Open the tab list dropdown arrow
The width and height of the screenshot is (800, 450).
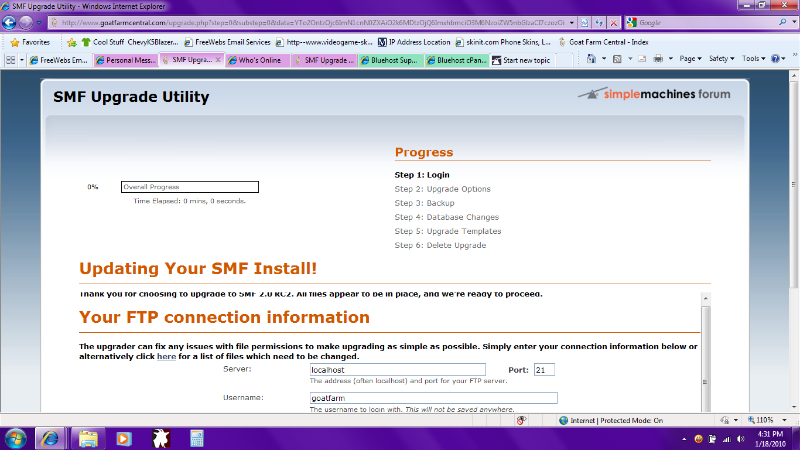[x=21, y=60]
